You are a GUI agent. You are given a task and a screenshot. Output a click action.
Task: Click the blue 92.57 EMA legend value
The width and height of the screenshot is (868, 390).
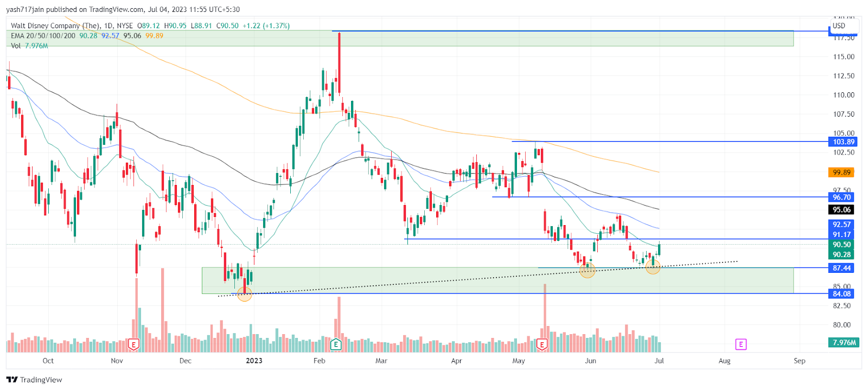[x=110, y=36]
